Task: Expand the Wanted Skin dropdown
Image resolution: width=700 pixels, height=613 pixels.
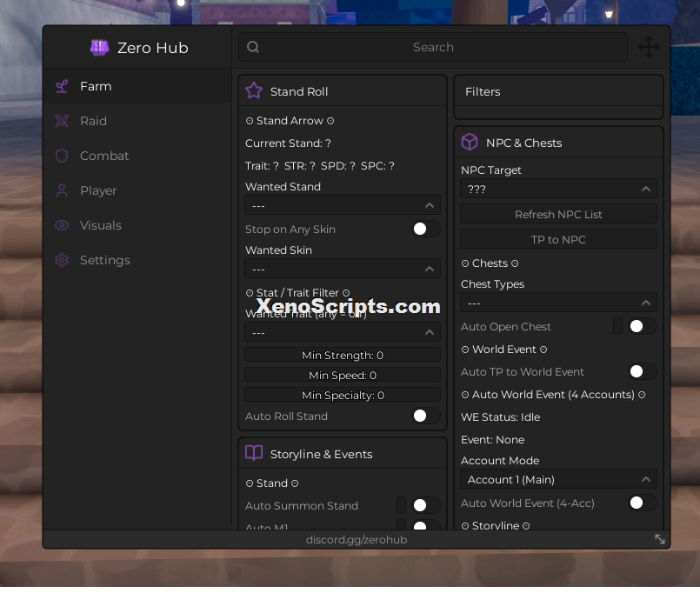Action: click(343, 269)
